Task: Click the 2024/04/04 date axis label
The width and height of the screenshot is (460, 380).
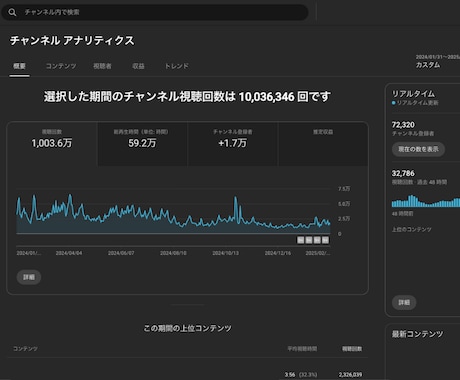Action: [69, 253]
